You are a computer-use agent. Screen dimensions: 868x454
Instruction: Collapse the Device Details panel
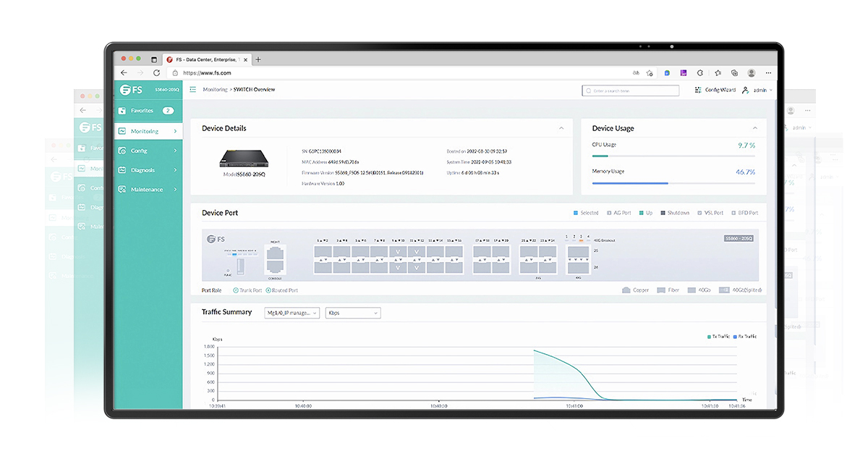tap(561, 128)
